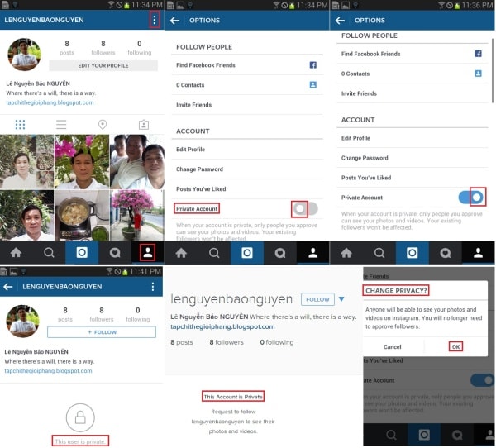Tap '8 followers' count on first profile screen
The width and height of the screenshot is (496, 448).
pyautogui.click(x=103, y=48)
